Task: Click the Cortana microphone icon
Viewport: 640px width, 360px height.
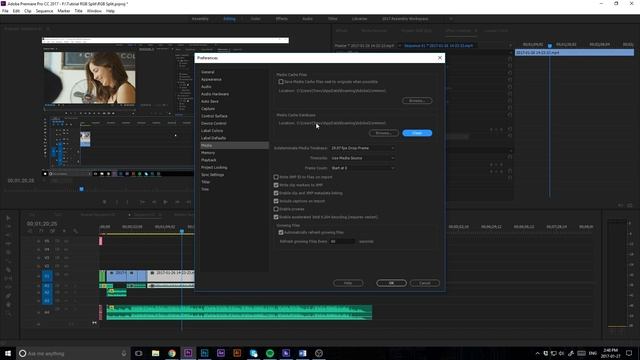Action: pos(124,353)
